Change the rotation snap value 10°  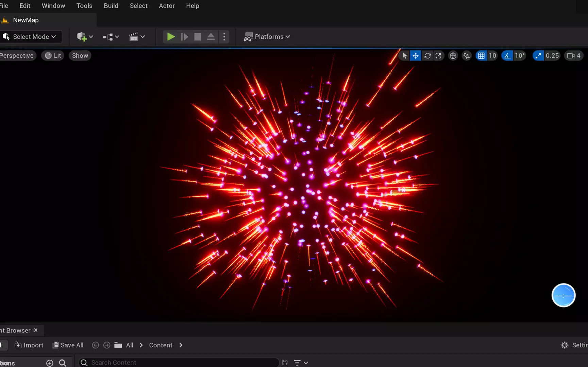pyautogui.click(x=520, y=56)
